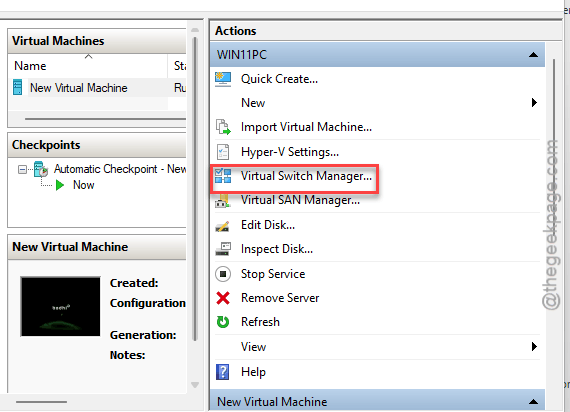Select New Virtual Machine row in list
Image resolution: width=570 pixels, height=412 pixels.
pos(97,88)
